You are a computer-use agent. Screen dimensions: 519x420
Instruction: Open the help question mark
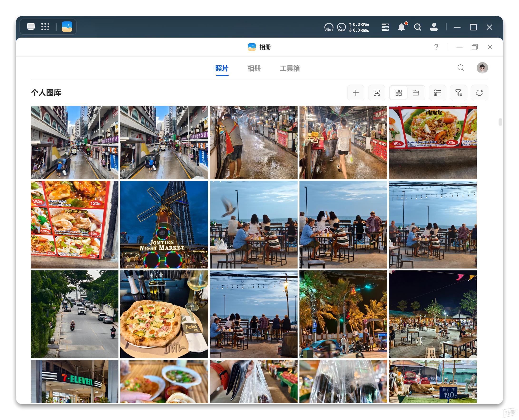coord(436,47)
